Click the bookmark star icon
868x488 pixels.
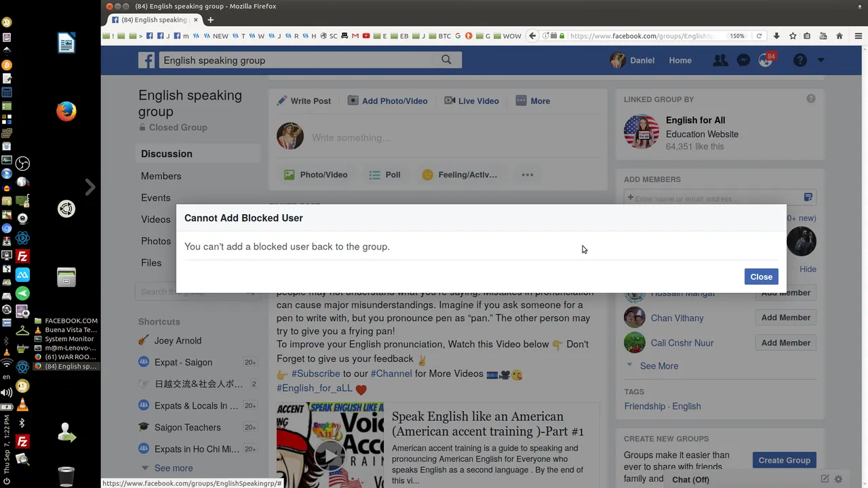(x=792, y=36)
